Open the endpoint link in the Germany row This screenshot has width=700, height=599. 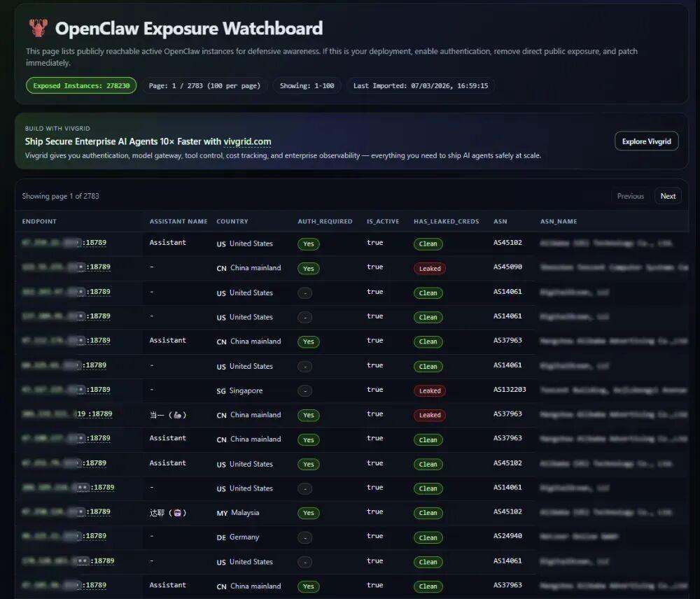64,536
